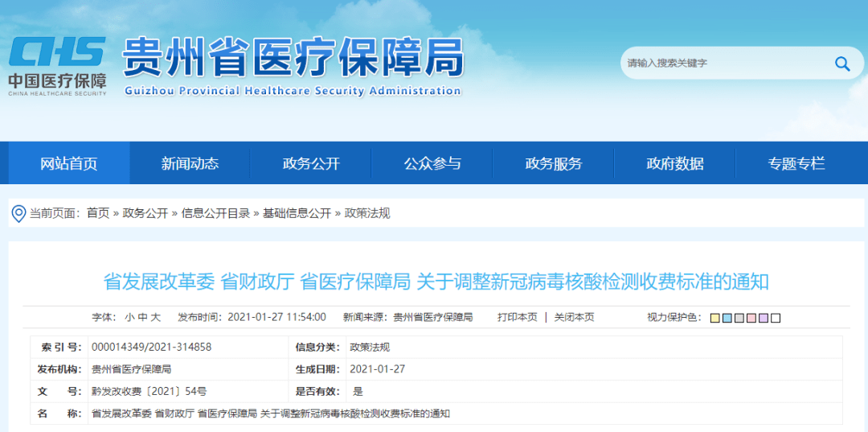Screen dimensions: 868x432
Task: Select the blue eye-protection color swatch
Action: (x=727, y=318)
